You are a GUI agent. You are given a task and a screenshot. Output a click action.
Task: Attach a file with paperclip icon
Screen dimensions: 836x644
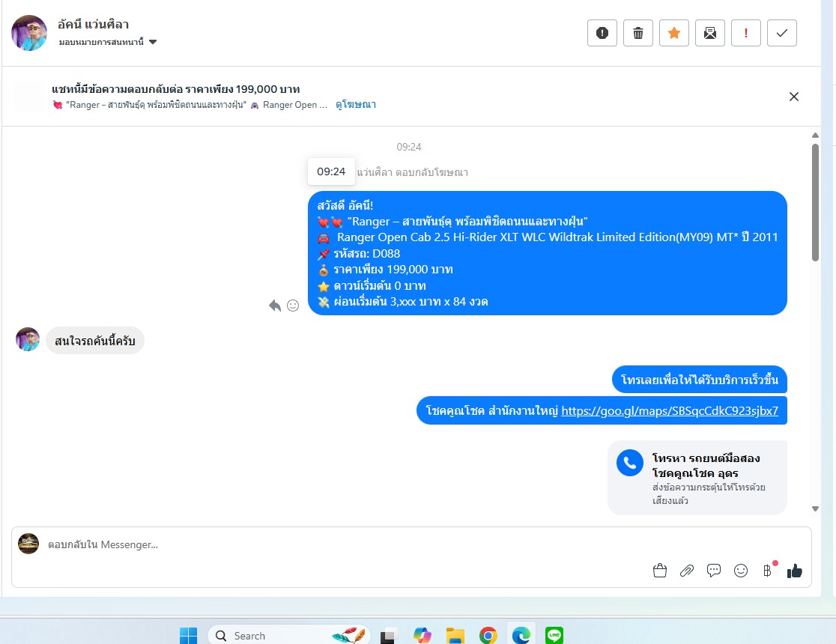click(x=687, y=571)
